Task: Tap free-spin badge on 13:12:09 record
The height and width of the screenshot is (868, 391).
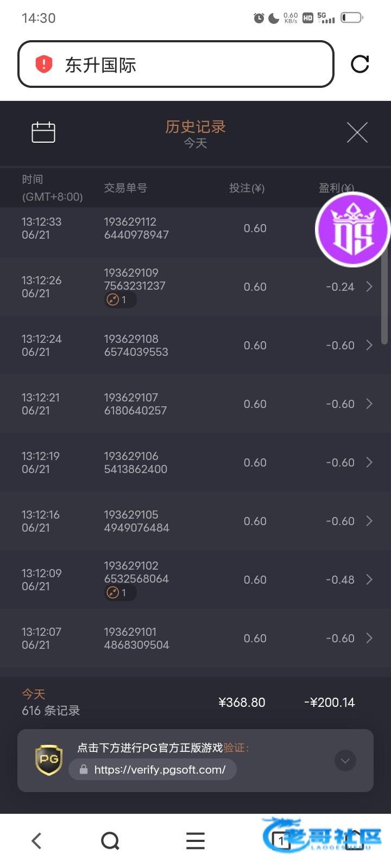Action: pyautogui.click(x=120, y=592)
